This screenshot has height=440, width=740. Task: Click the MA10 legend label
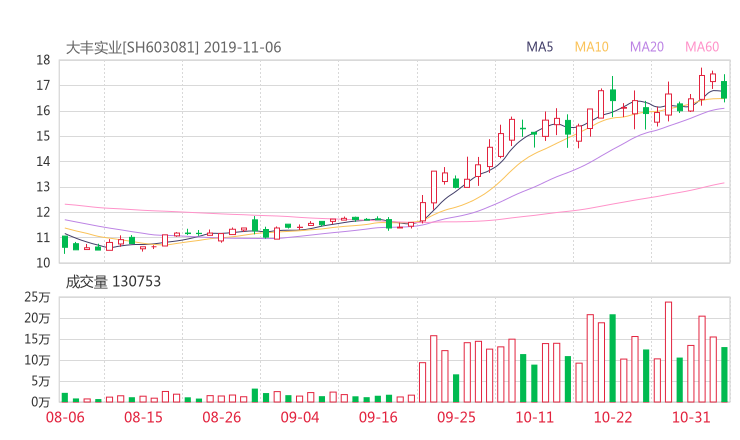[x=591, y=47]
